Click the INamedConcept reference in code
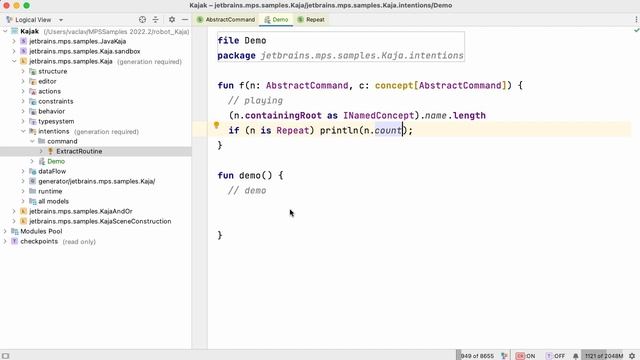This screenshot has width=640, height=360. (x=378, y=116)
